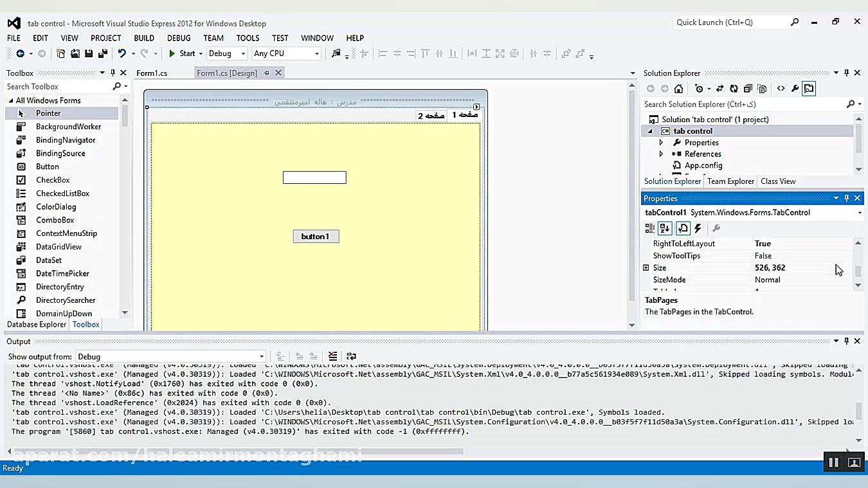Select the صفحه 2 tab page on form
This screenshot has height=488, width=868.
pos(431,116)
